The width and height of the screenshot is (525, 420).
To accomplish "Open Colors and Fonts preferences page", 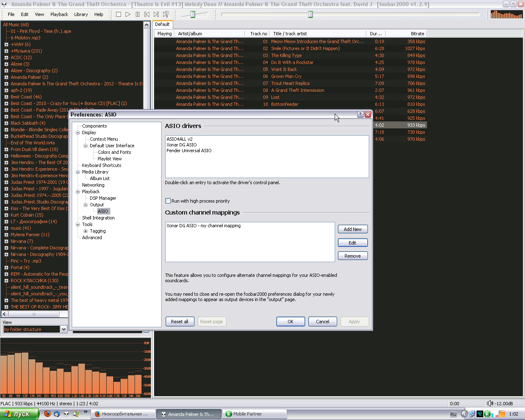I will 114,152.
